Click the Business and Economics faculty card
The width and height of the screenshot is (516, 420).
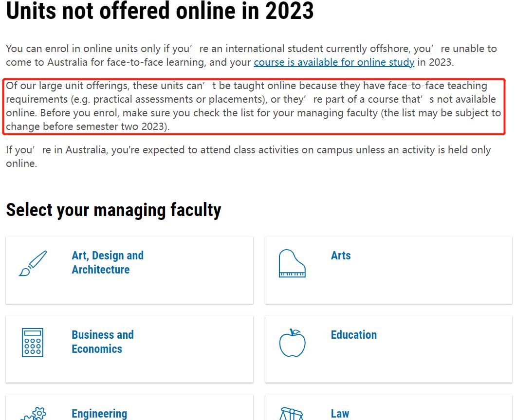coord(129,349)
